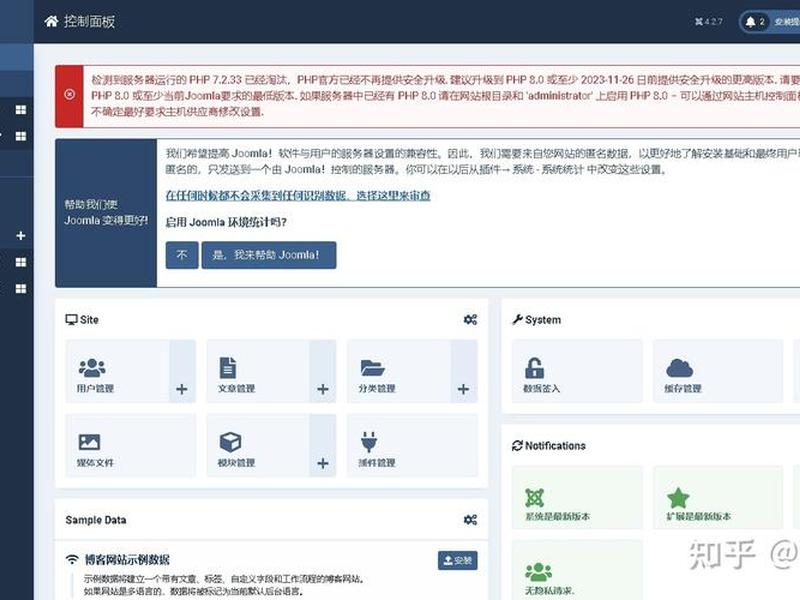Open the 模块管理 modules card
The image size is (800, 600).
[258, 446]
